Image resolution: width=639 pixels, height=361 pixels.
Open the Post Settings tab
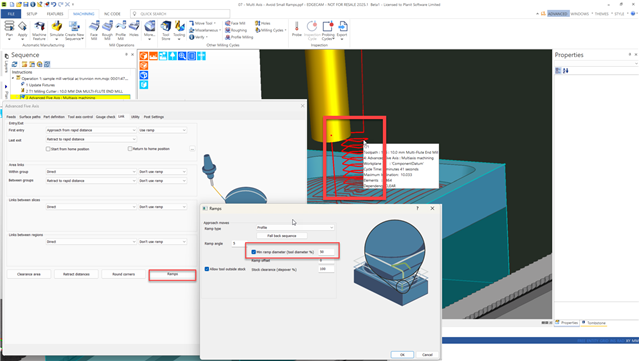click(154, 117)
